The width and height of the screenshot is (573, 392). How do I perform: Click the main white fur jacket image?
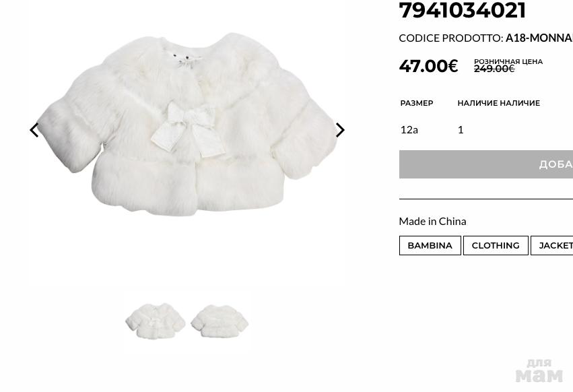(187, 125)
